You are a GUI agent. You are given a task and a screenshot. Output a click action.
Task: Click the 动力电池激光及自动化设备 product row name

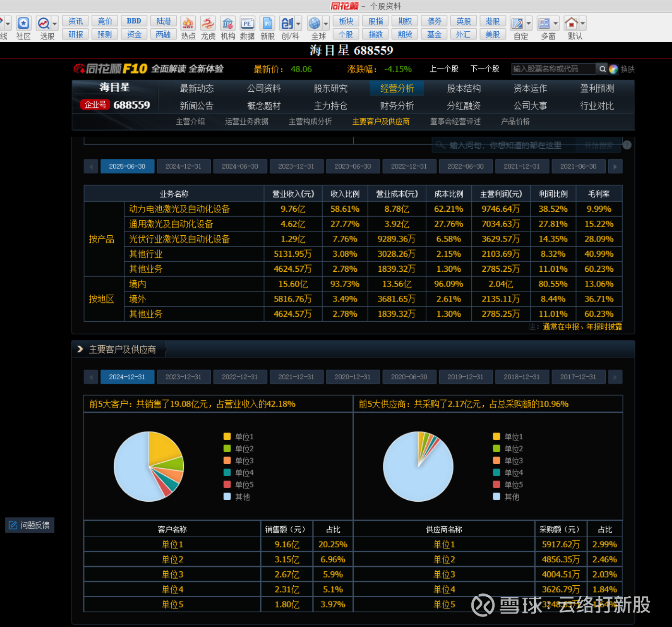pos(180,209)
